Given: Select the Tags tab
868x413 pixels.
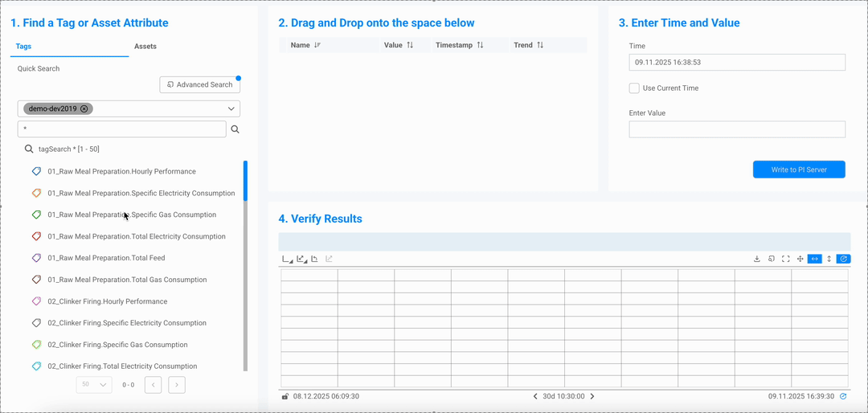Looking at the screenshot, I should [24, 47].
